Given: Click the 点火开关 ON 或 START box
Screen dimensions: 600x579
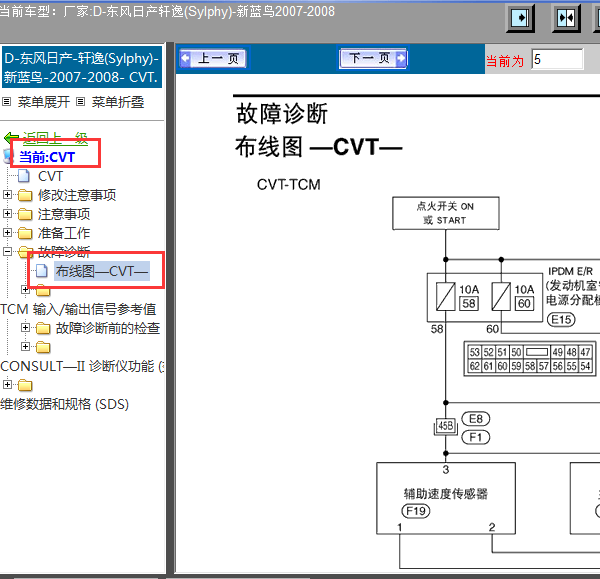Looking at the screenshot, I should pyautogui.click(x=446, y=213).
